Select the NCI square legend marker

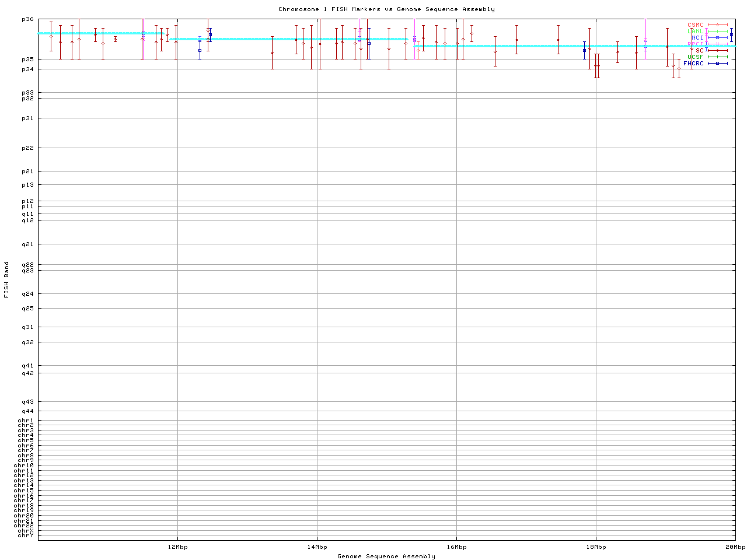point(717,38)
